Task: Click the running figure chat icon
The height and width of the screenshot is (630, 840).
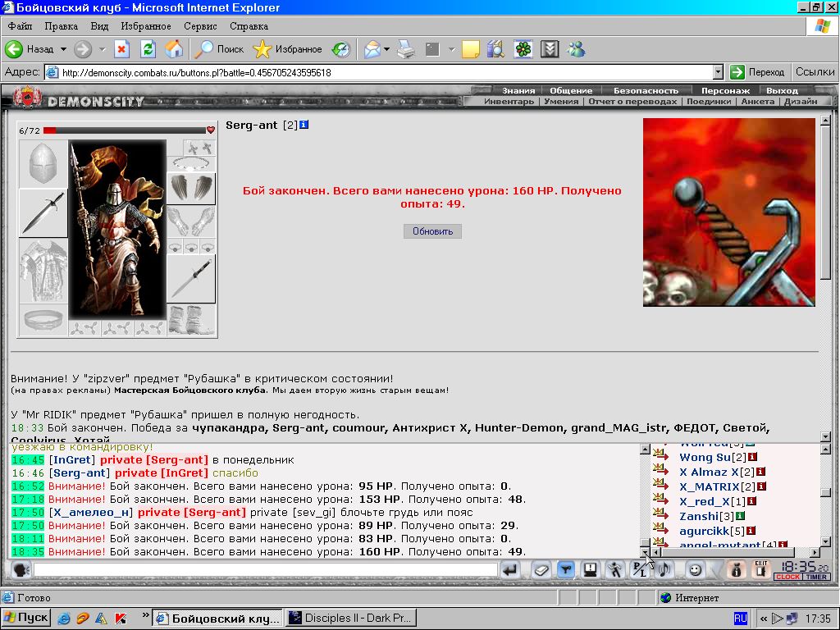Action: click(x=615, y=570)
